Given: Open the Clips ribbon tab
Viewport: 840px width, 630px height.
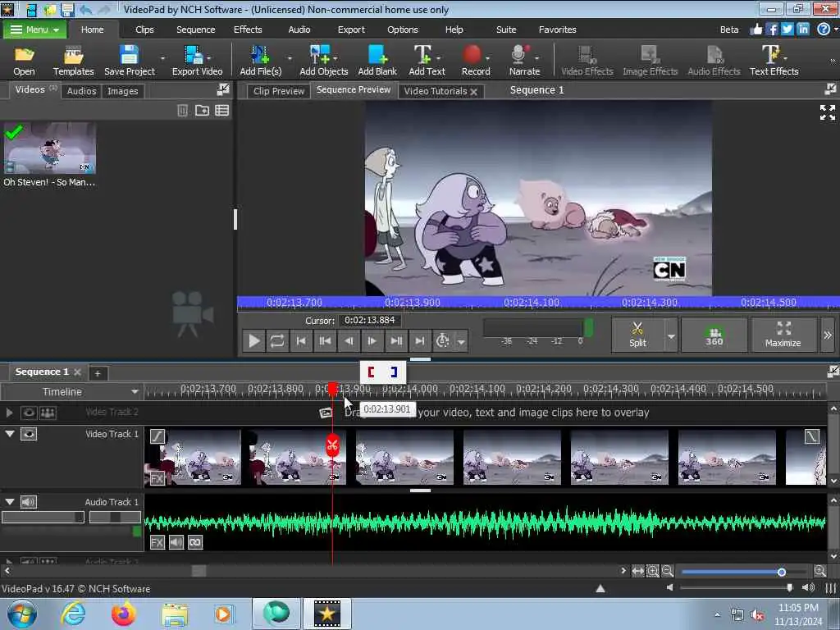Looking at the screenshot, I should pos(144,30).
